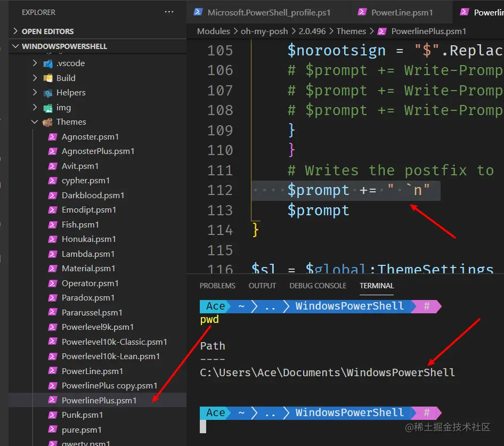Open Operator.psm1 file
The width and height of the screenshot is (504, 446).
pyautogui.click(x=90, y=283)
